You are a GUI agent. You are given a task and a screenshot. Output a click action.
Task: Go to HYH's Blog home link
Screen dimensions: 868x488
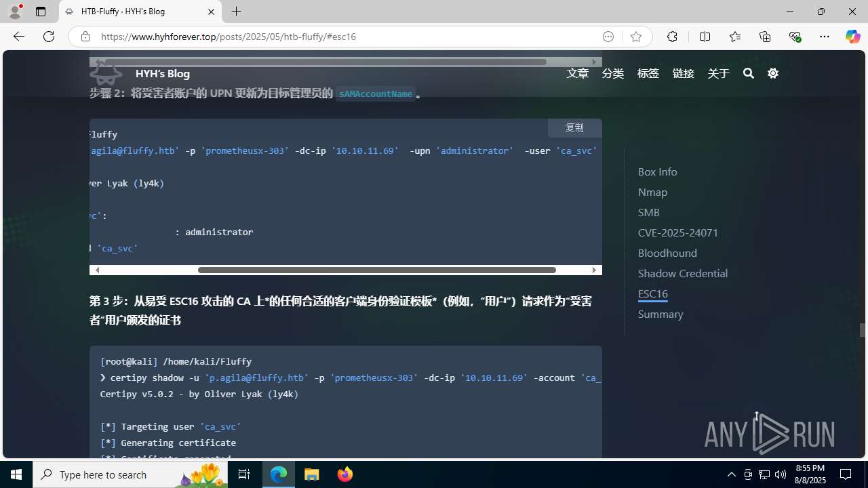click(163, 73)
